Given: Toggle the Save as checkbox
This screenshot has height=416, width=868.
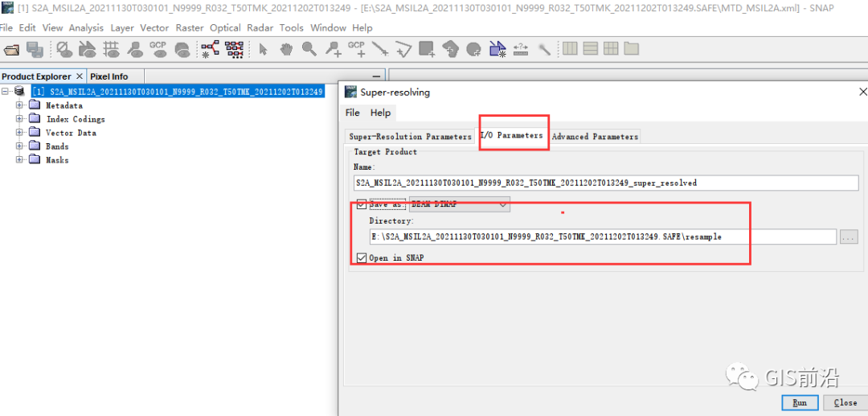Looking at the screenshot, I should pyautogui.click(x=362, y=204).
